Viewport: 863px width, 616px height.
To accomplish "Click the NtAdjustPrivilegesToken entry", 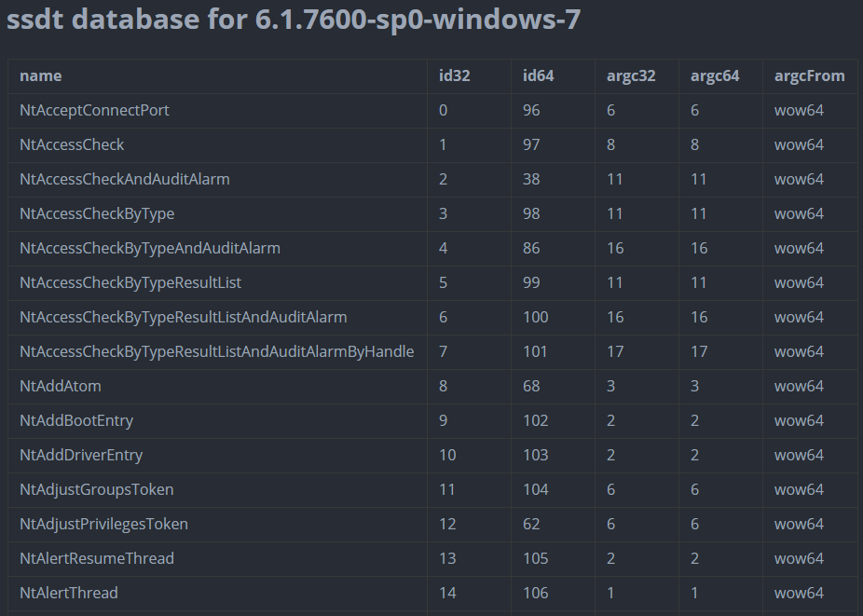I will (x=103, y=525).
